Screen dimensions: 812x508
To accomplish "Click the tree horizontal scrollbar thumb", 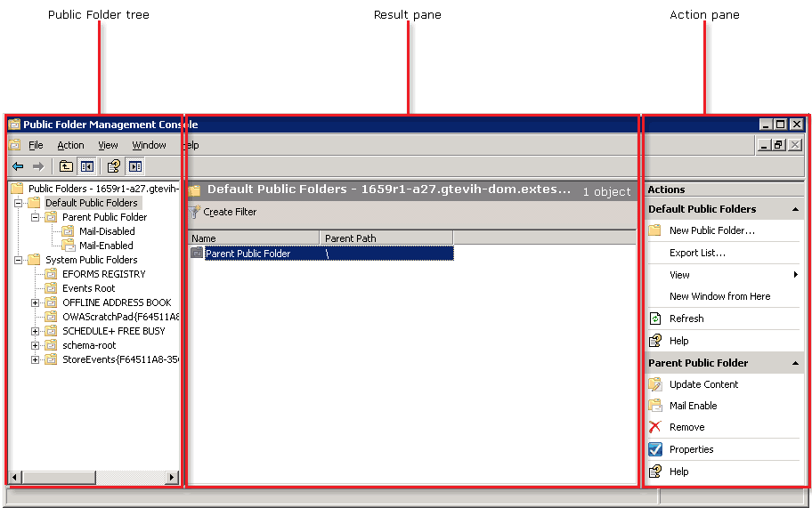I will click(x=59, y=477).
